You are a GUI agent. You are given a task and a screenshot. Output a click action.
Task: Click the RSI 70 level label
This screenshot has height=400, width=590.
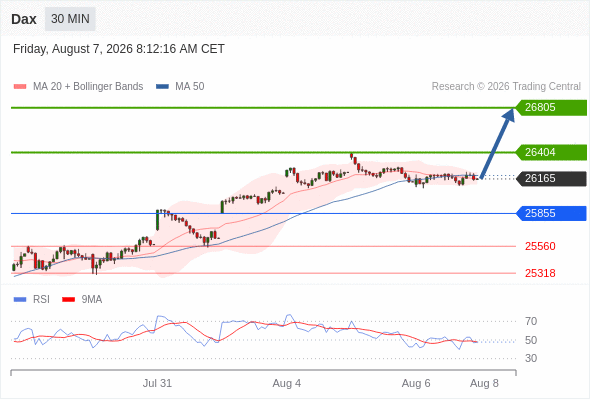(531, 321)
